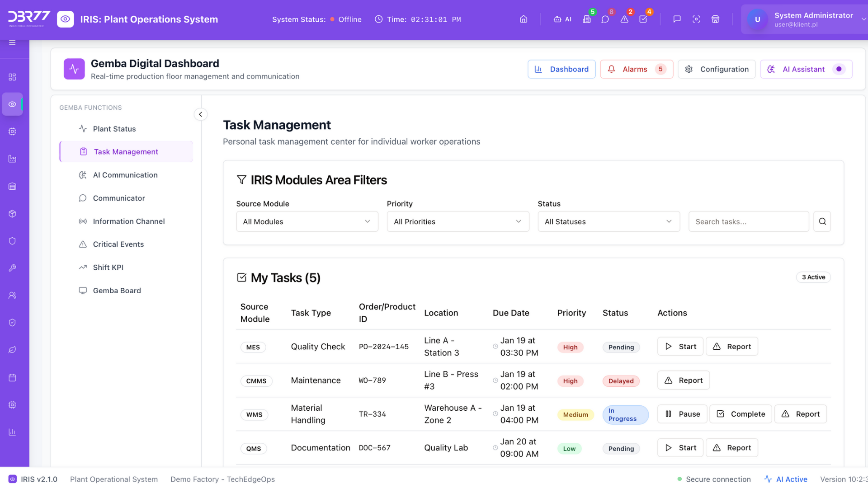The height and width of the screenshot is (488, 868).
Task: Open the alerts triangle icon with badge 2
Action: (624, 19)
